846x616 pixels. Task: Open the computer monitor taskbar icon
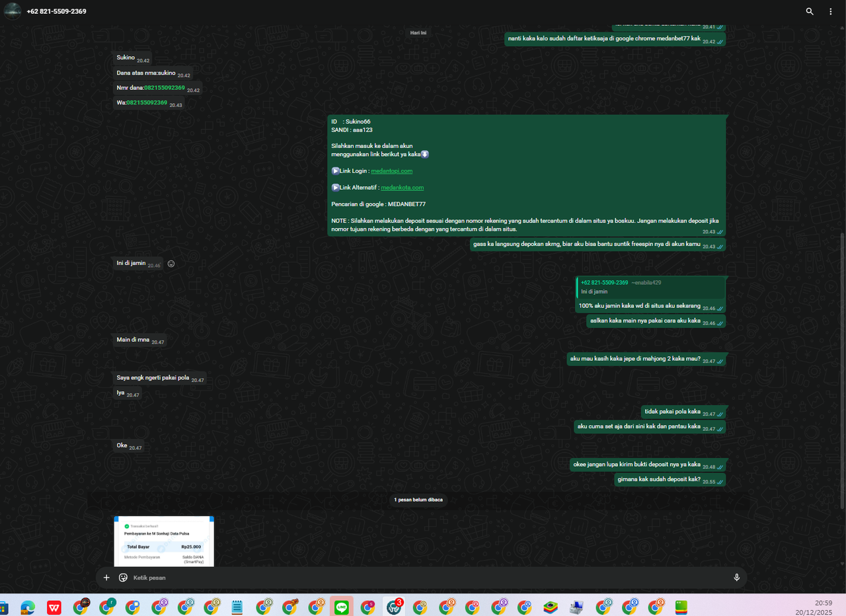point(576,606)
